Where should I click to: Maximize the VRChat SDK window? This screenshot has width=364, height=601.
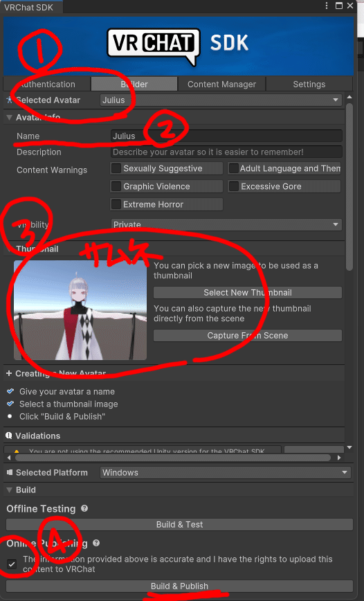click(338, 6)
